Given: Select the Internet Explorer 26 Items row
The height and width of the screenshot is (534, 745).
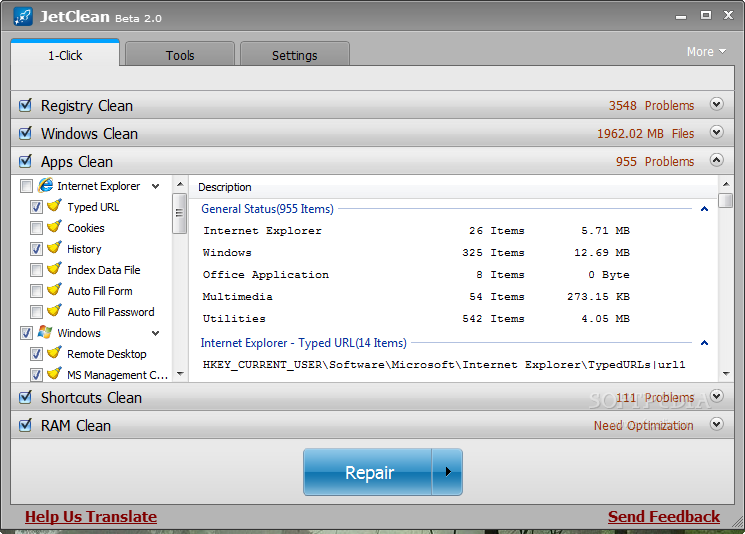Looking at the screenshot, I should pos(416,231).
